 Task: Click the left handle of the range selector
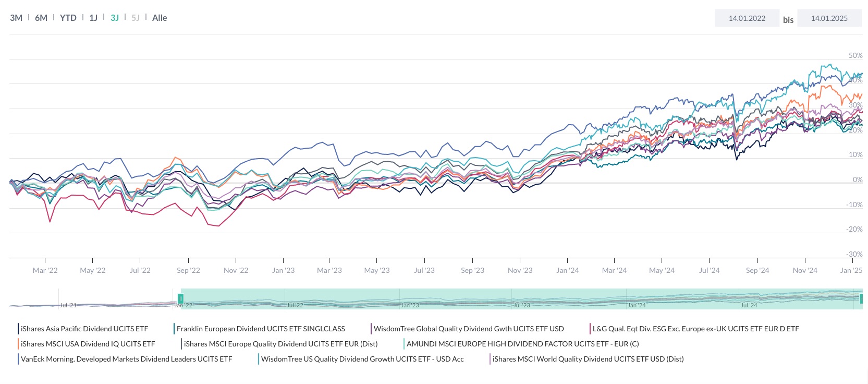click(x=179, y=298)
